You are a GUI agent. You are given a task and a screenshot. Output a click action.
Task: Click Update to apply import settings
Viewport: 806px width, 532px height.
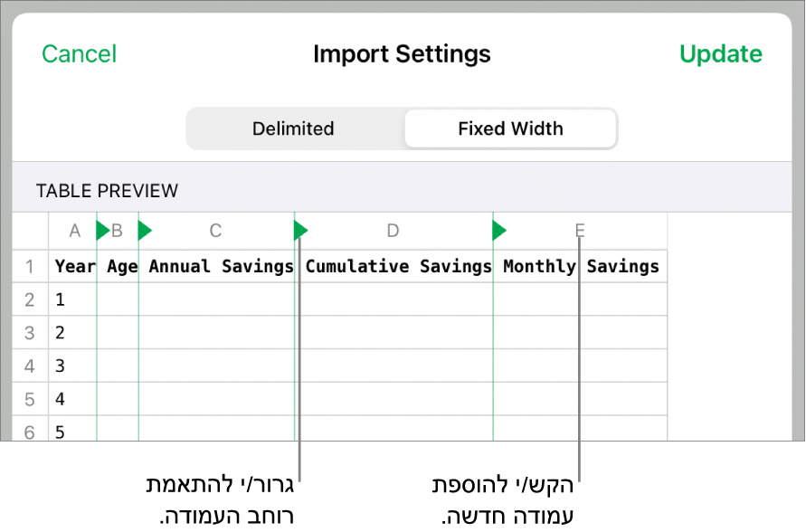(721, 53)
